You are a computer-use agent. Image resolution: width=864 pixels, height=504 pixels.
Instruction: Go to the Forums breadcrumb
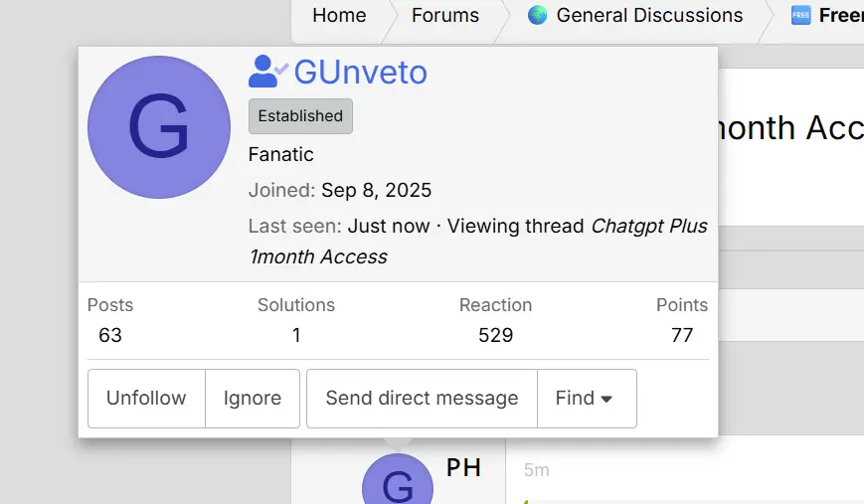click(445, 16)
